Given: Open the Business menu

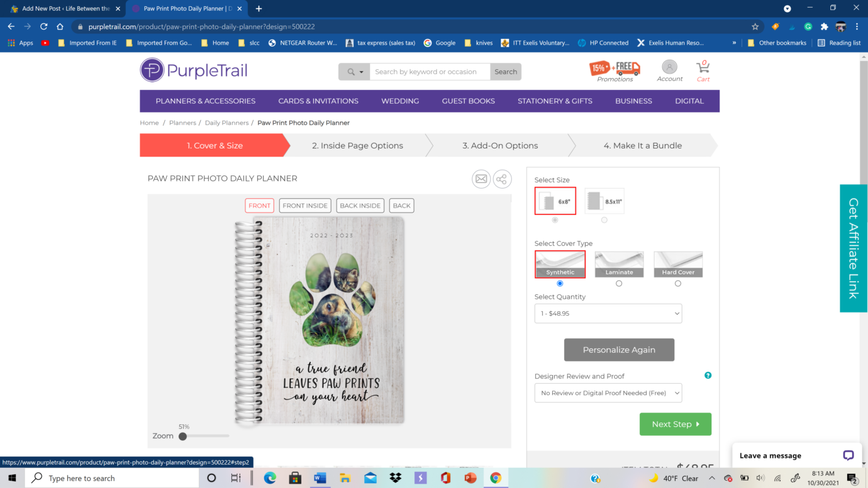Looking at the screenshot, I should pos(633,101).
